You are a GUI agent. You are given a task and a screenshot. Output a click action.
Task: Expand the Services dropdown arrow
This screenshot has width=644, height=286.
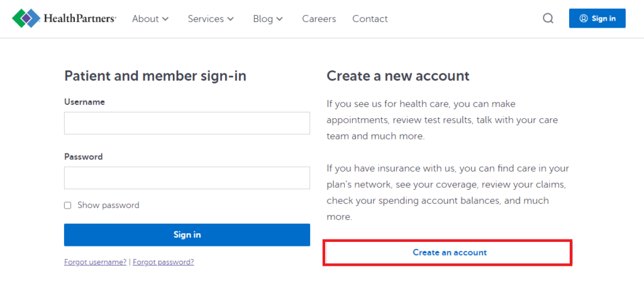coord(230,19)
